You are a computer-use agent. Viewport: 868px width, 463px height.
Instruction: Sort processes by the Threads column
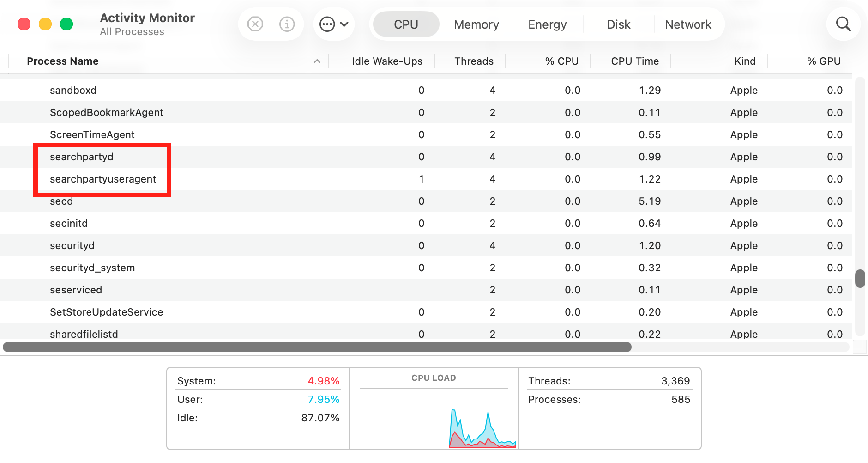474,61
